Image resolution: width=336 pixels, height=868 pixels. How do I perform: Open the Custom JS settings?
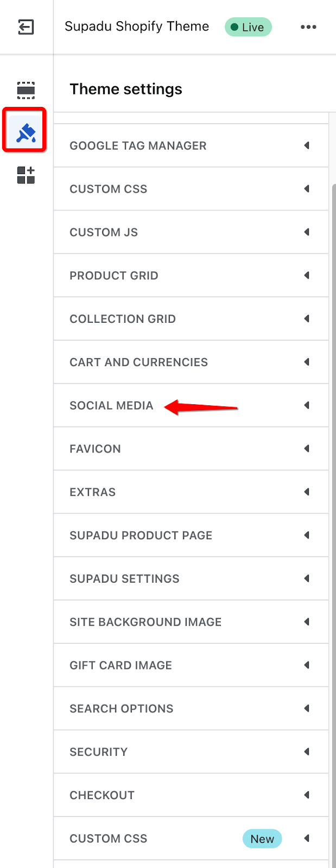191,232
